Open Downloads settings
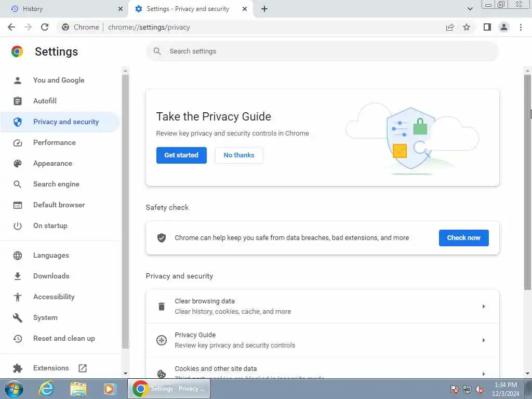532x399 pixels. pyautogui.click(x=51, y=276)
